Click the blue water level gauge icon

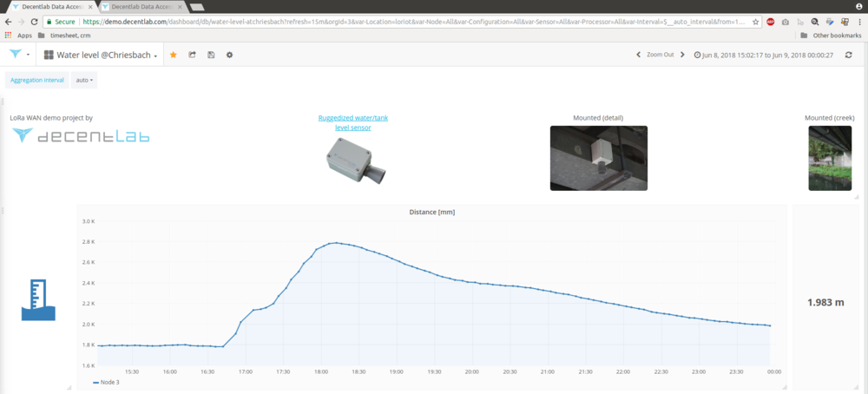point(38,300)
